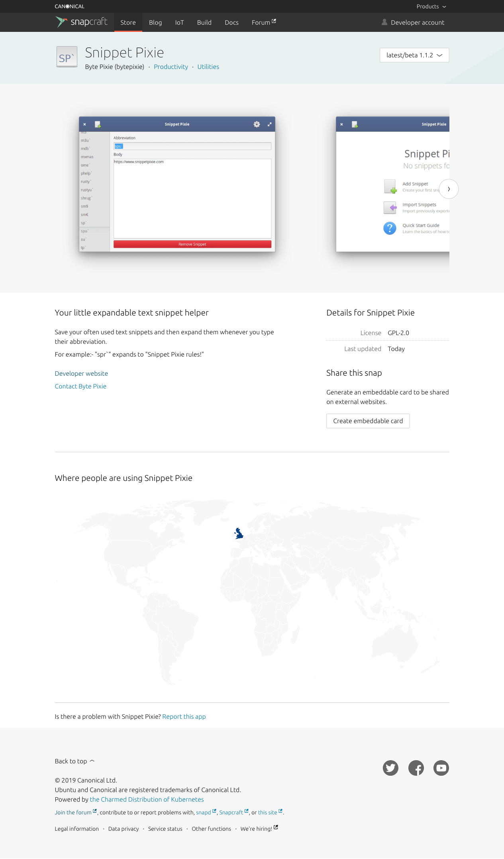Open the Twitter social icon

390,768
